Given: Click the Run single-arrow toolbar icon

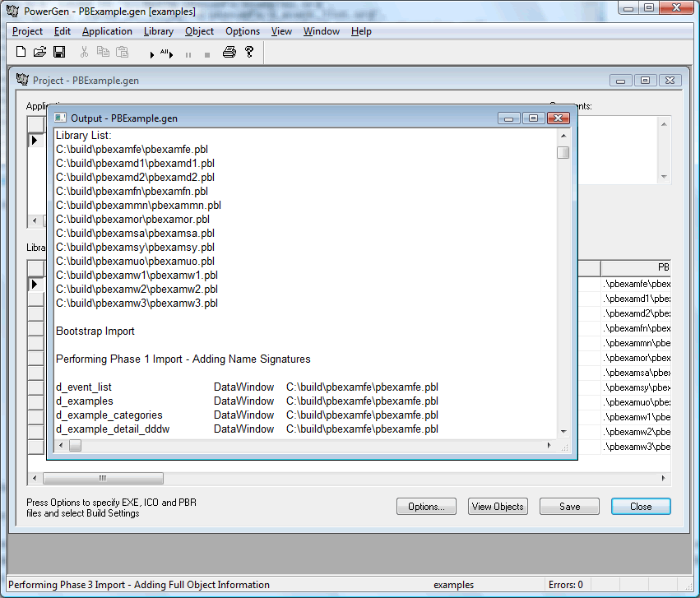Looking at the screenshot, I should pos(152,54).
